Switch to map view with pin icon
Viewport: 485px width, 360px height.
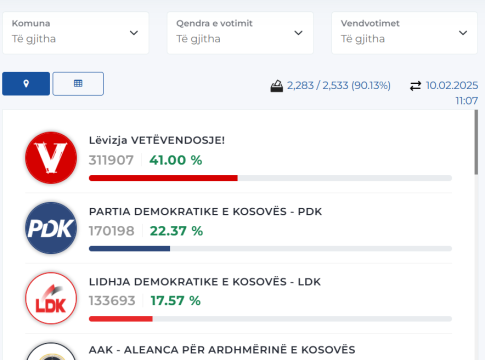click(26, 84)
